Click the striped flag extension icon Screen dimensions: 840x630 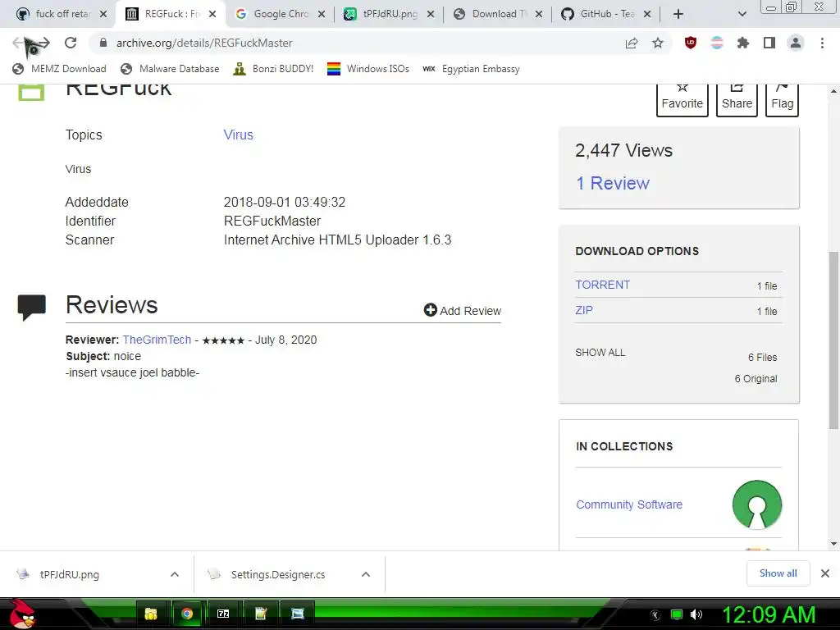[x=717, y=43]
